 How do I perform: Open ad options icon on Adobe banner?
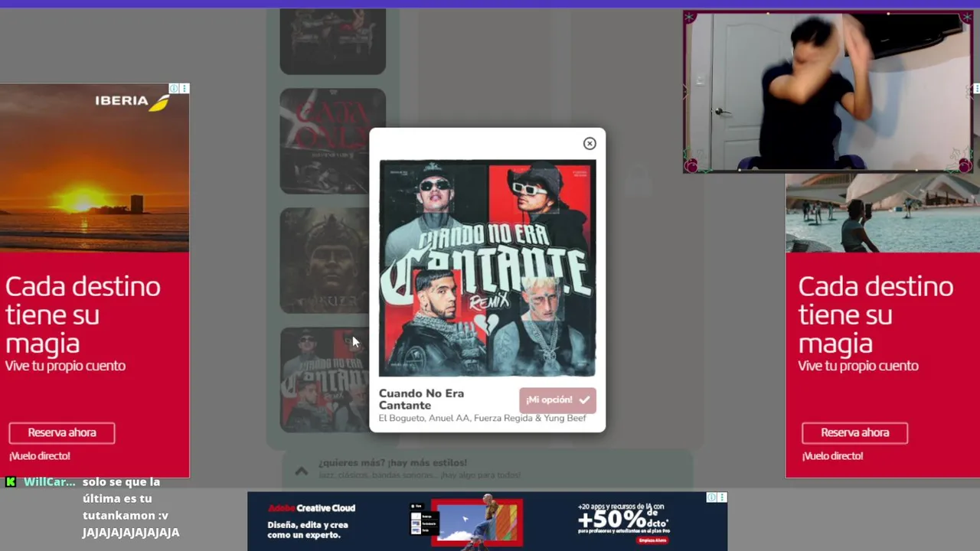(x=722, y=497)
